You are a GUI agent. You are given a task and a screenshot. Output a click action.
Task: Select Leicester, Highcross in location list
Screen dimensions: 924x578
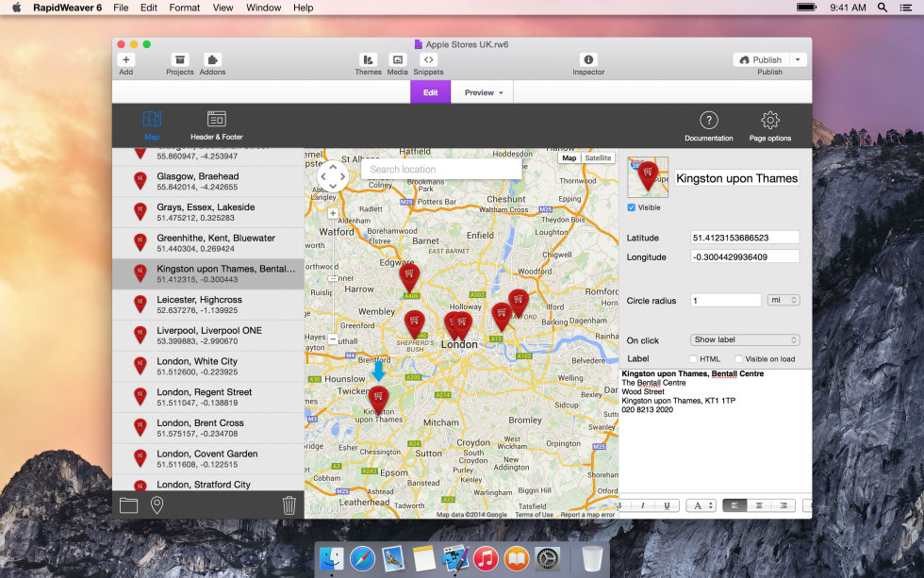pyautogui.click(x=208, y=305)
